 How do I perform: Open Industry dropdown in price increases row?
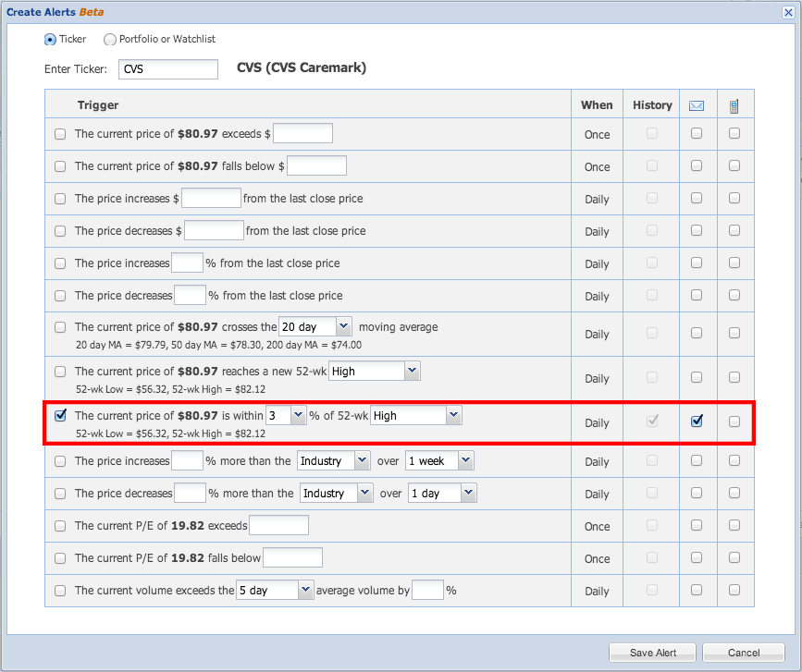click(333, 460)
